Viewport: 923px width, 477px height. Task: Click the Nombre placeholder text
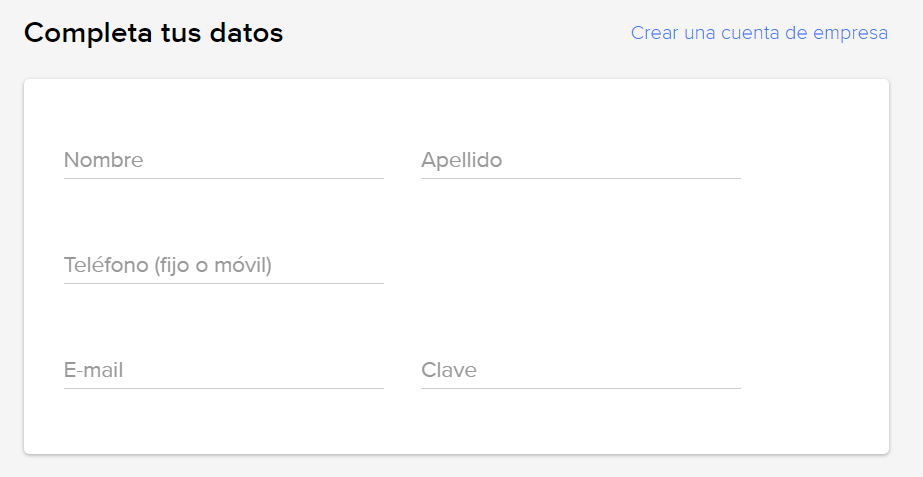104,160
